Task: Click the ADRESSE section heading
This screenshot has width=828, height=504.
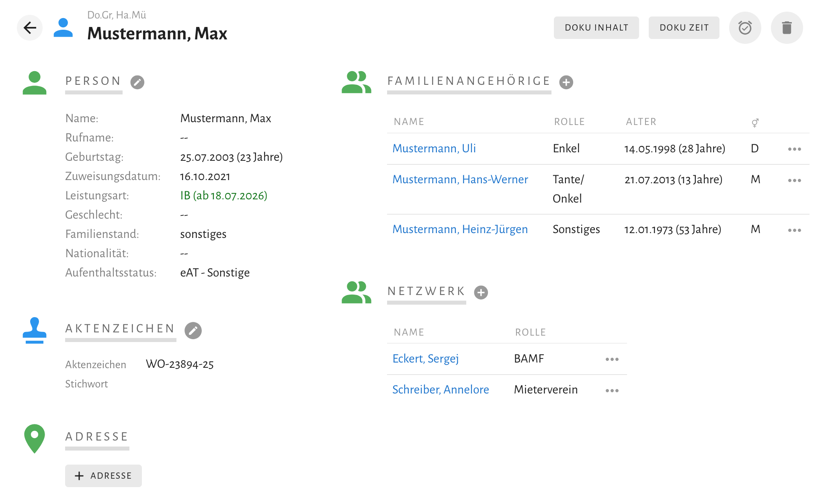Action: (97, 437)
